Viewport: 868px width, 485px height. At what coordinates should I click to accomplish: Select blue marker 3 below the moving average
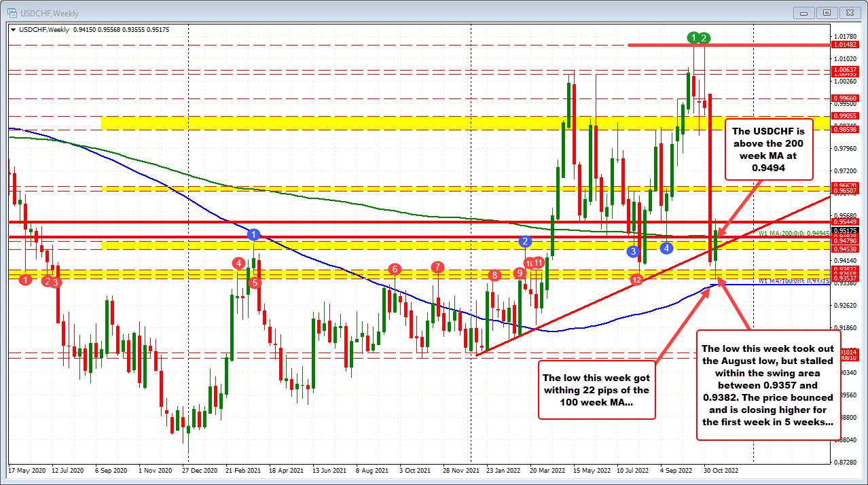633,252
